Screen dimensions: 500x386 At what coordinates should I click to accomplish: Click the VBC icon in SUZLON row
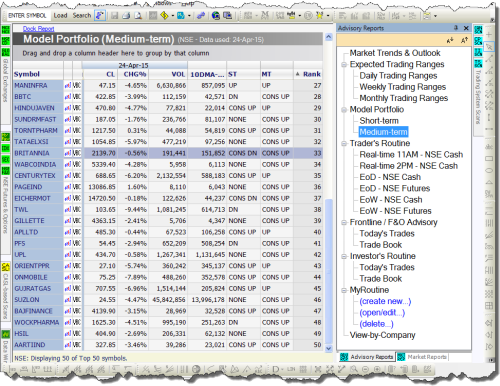coord(77,300)
